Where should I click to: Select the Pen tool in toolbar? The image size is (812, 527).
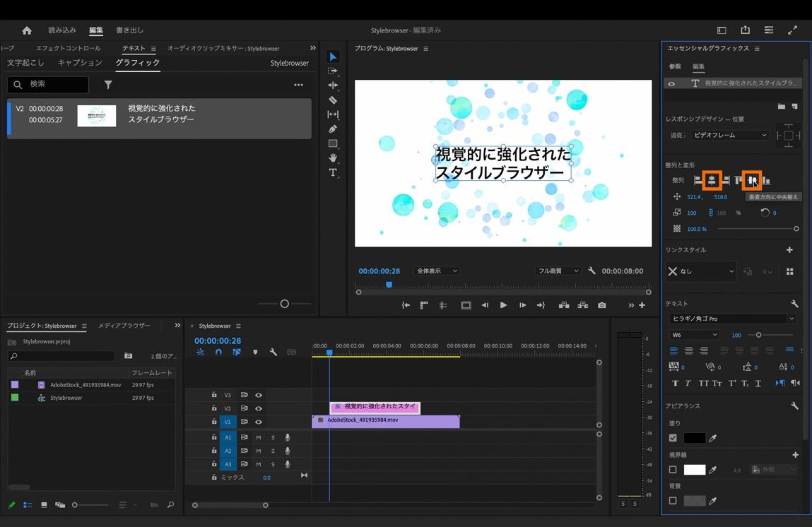pos(333,129)
